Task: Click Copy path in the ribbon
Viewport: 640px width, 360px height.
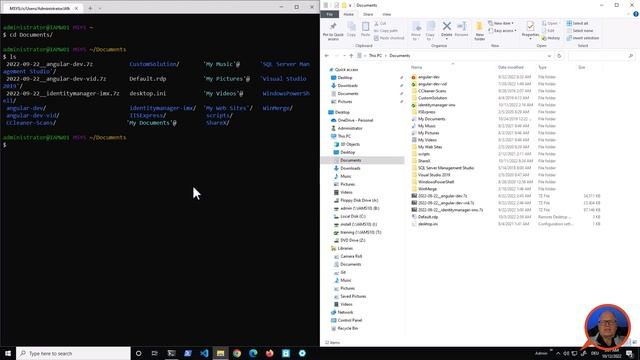Action: pos(386,31)
